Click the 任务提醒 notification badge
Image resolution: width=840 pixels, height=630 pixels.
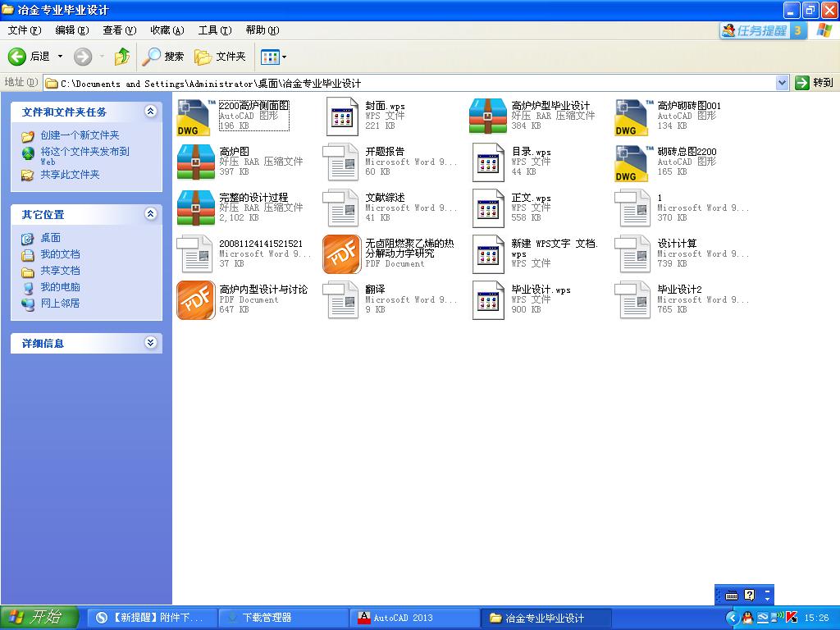coord(762,30)
